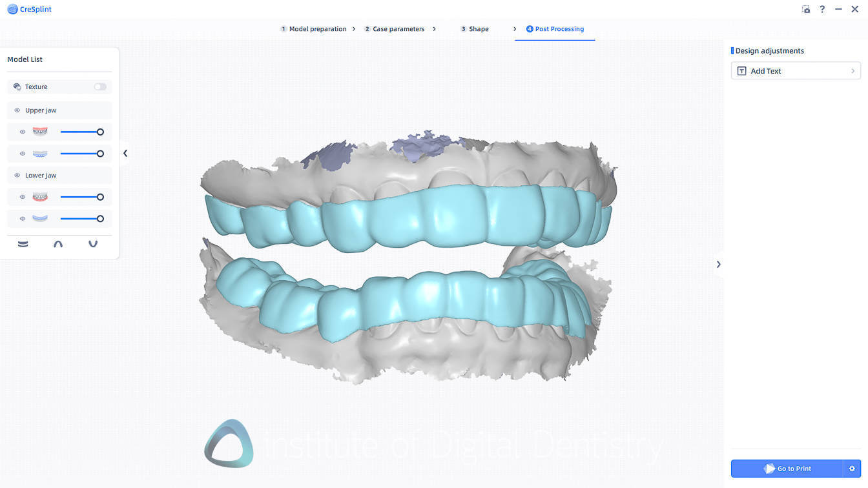
Task: Hide the Upper jaw visibility eye
Action: coord(17,110)
